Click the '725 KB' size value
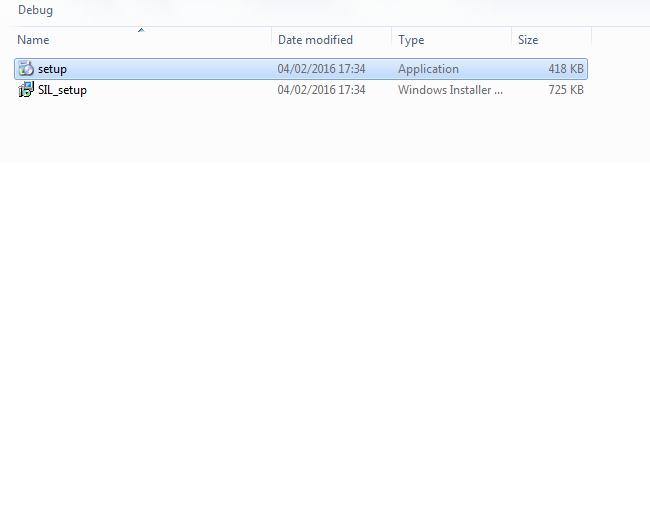 tap(566, 90)
